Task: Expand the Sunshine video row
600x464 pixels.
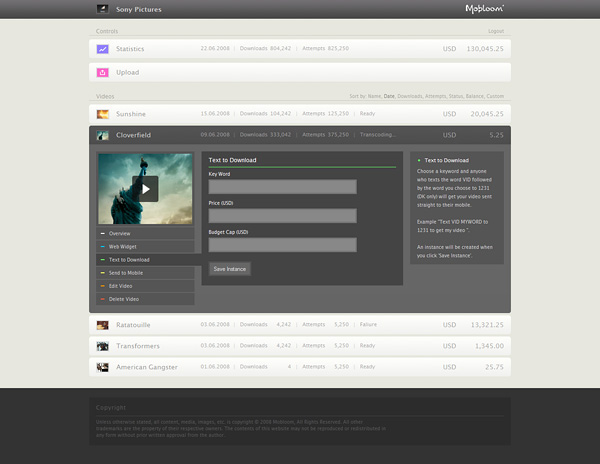Action: 300,114
